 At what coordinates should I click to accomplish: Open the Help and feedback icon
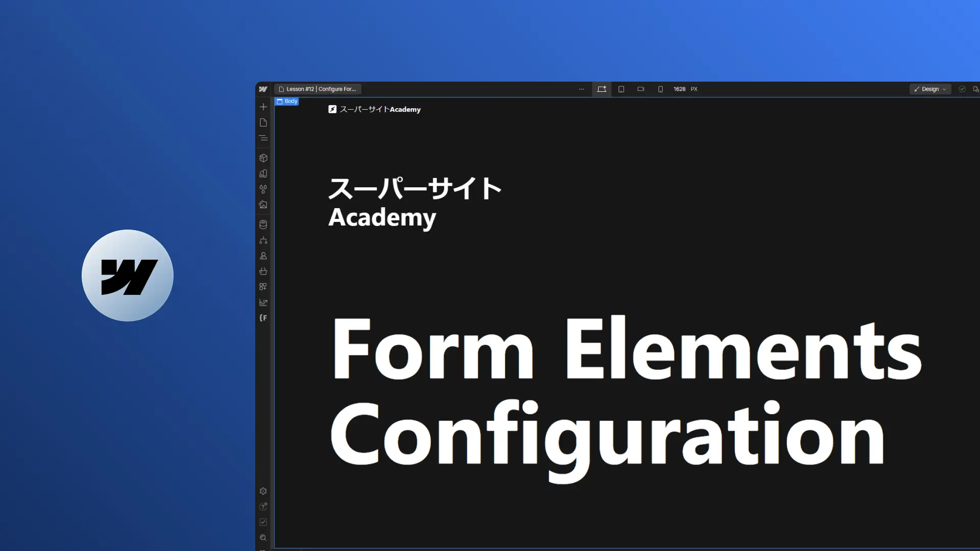(x=263, y=507)
